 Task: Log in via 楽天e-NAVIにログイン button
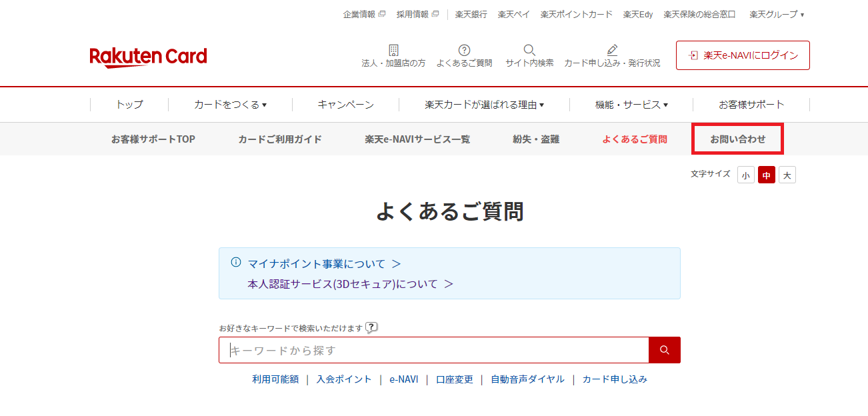pyautogui.click(x=743, y=55)
